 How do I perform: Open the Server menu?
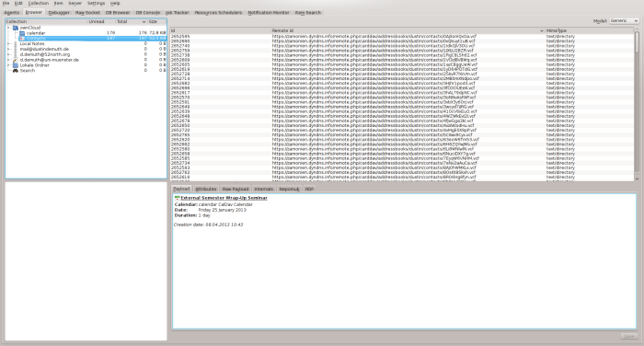pos(75,4)
